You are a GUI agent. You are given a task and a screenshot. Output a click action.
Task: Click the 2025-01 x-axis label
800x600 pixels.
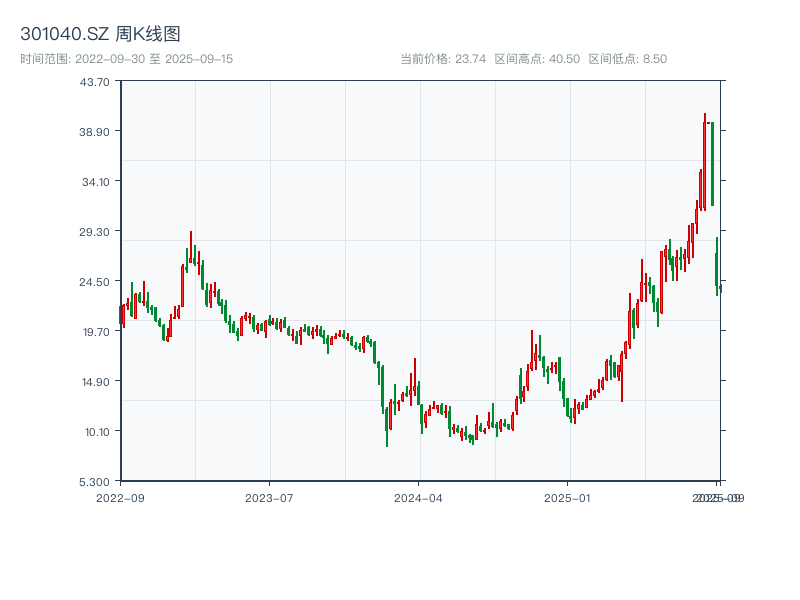point(567,498)
